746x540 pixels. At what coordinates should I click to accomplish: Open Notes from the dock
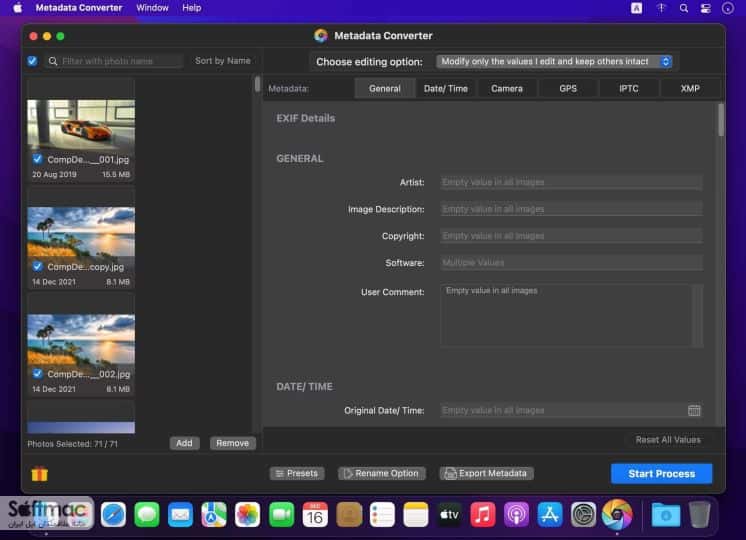(x=415, y=514)
